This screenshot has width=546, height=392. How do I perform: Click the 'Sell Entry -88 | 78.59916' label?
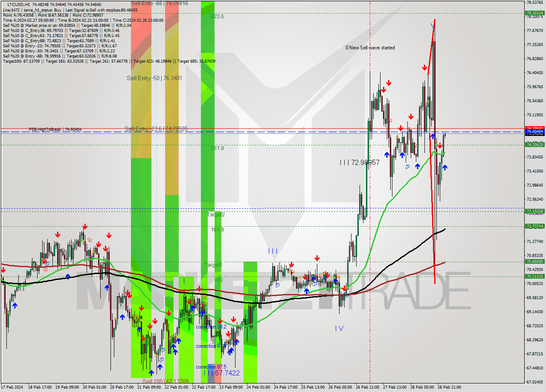click(160, 3)
